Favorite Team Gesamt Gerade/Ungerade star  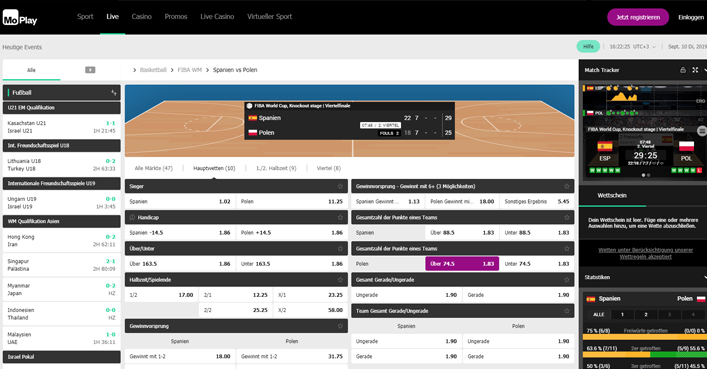coord(566,311)
